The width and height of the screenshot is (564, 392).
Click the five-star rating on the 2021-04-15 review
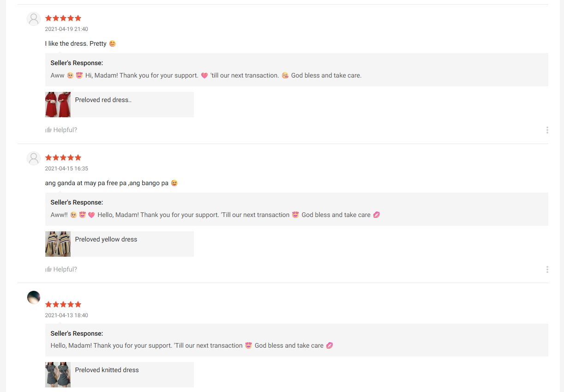63,158
